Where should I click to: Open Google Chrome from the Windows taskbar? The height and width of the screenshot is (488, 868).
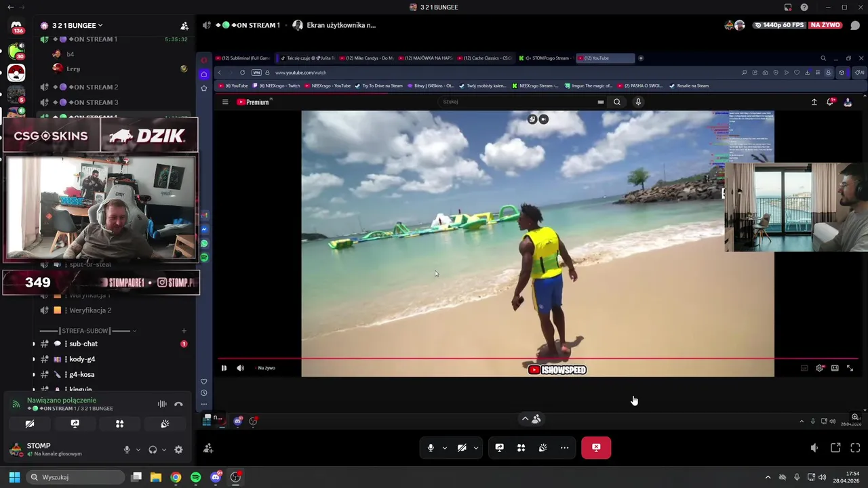(176, 477)
